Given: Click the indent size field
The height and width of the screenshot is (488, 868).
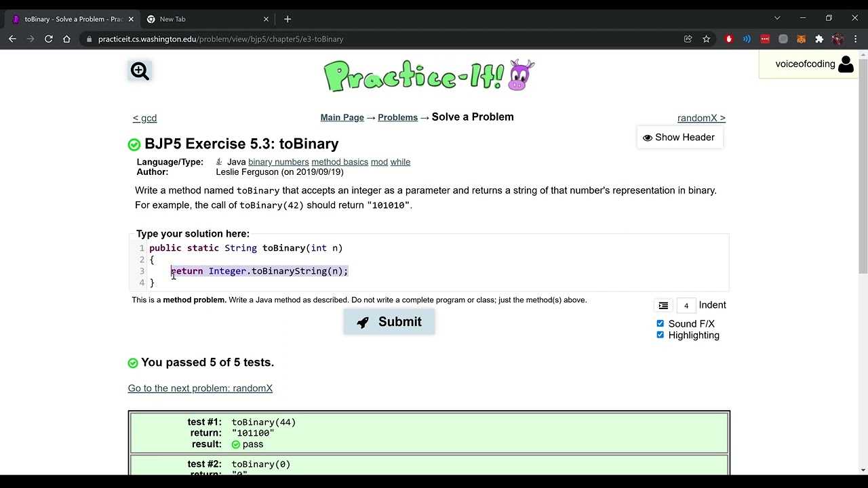Looking at the screenshot, I should 686,306.
